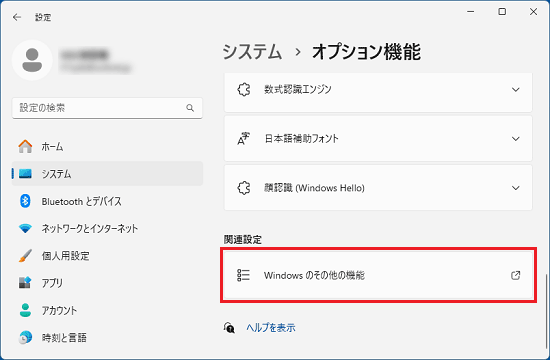Click the オプション機能 page title
This screenshot has width=550, height=360.
coord(366,52)
